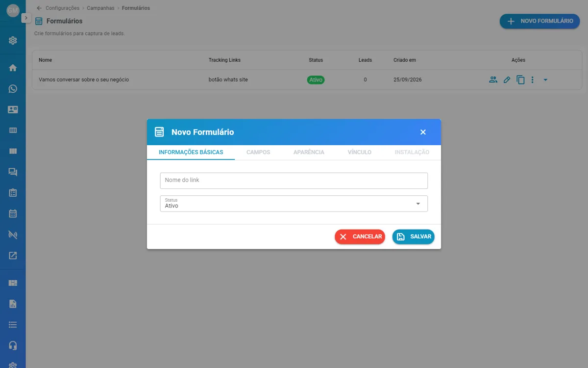Click the 'Criado em' column header

tap(405, 60)
